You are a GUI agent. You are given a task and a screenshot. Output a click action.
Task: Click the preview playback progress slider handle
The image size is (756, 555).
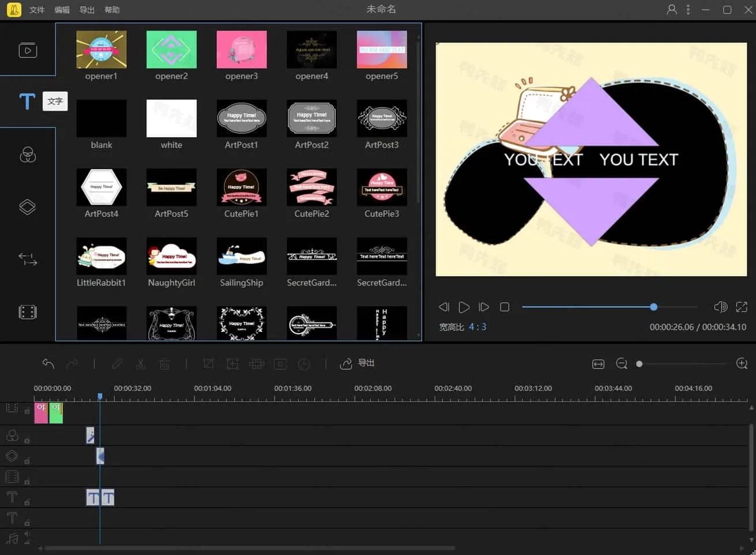[x=653, y=307]
